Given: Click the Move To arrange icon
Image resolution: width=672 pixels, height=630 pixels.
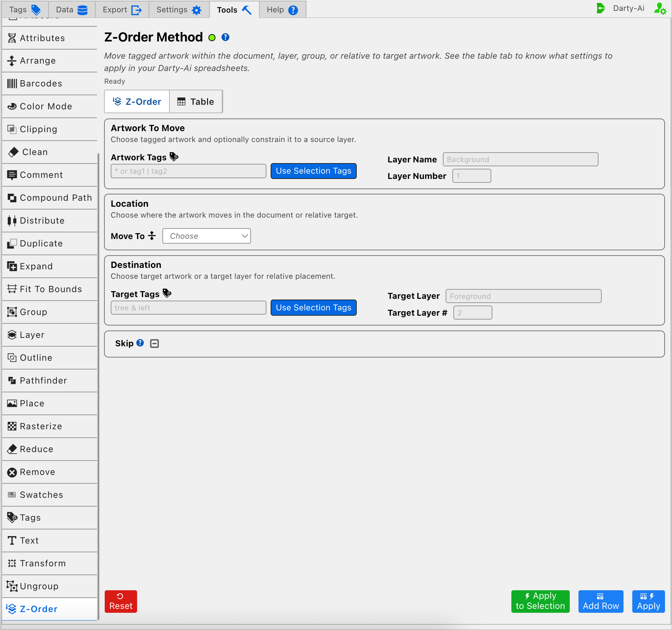Looking at the screenshot, I should 152,236.
